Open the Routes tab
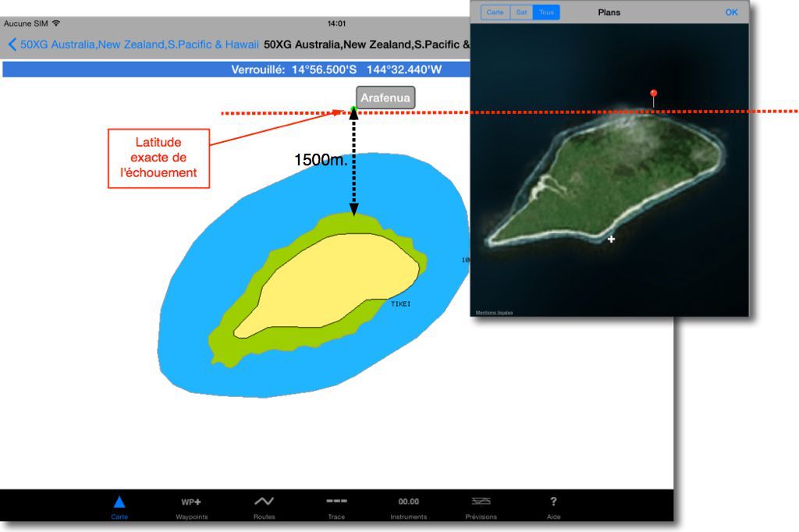Image resolution: width=799 pixels, height=532 pixels. 264,508
